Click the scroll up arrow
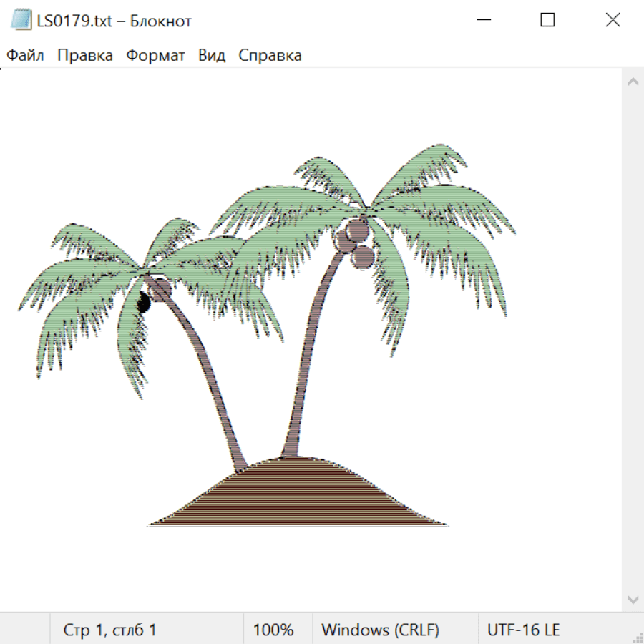 coord(633,82)
